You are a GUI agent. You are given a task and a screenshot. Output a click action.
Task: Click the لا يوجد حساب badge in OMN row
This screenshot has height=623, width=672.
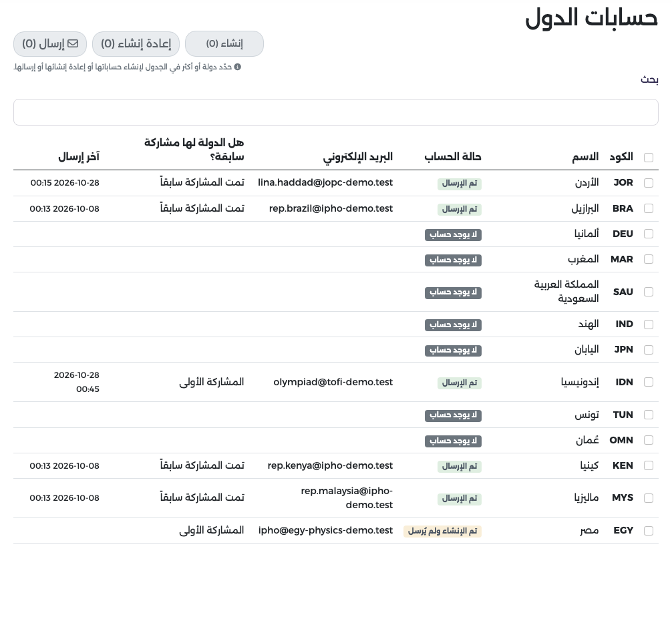[x=453, y=441]
